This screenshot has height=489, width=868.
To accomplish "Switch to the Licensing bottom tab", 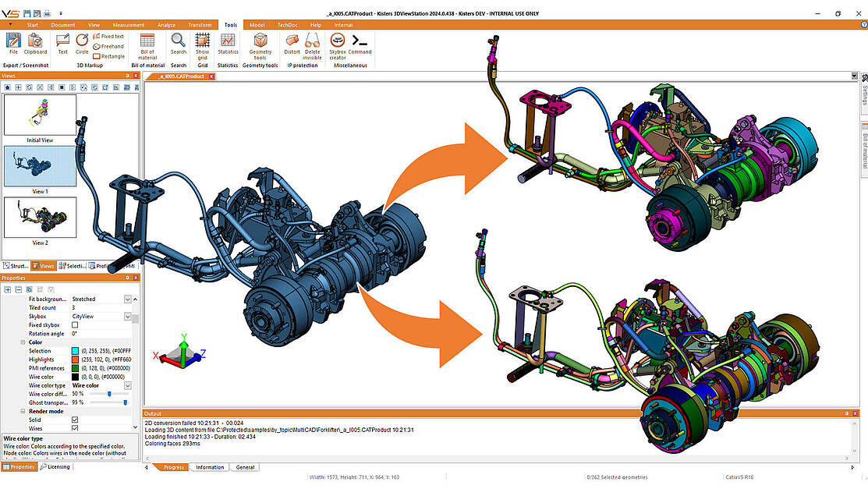I will tap(55, 467).
